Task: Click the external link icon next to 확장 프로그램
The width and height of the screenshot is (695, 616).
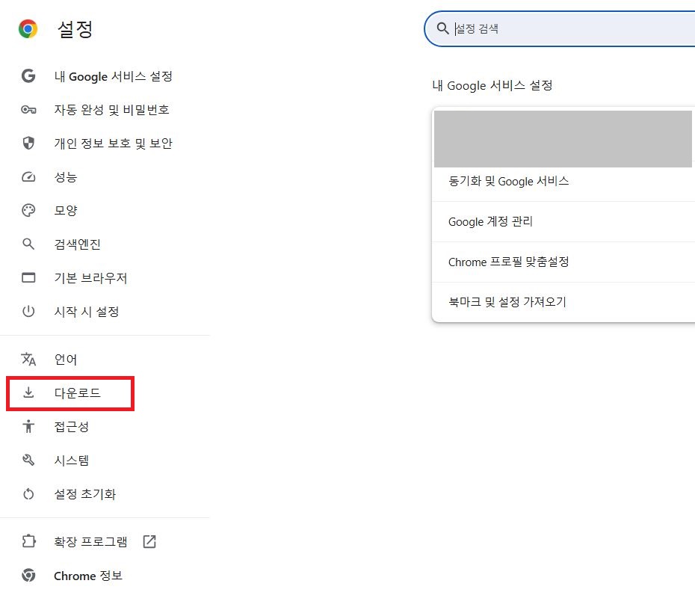Action: [149, 541]
